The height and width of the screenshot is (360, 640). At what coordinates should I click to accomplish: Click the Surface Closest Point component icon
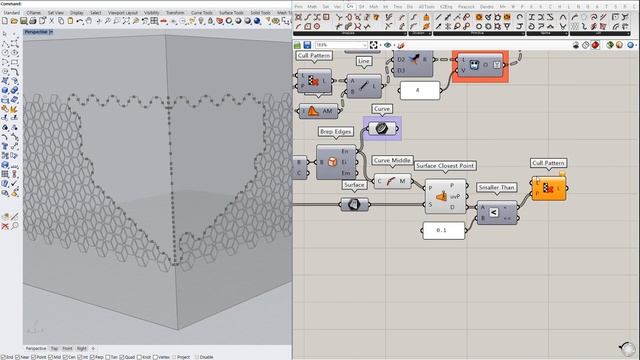coord(441,196)
